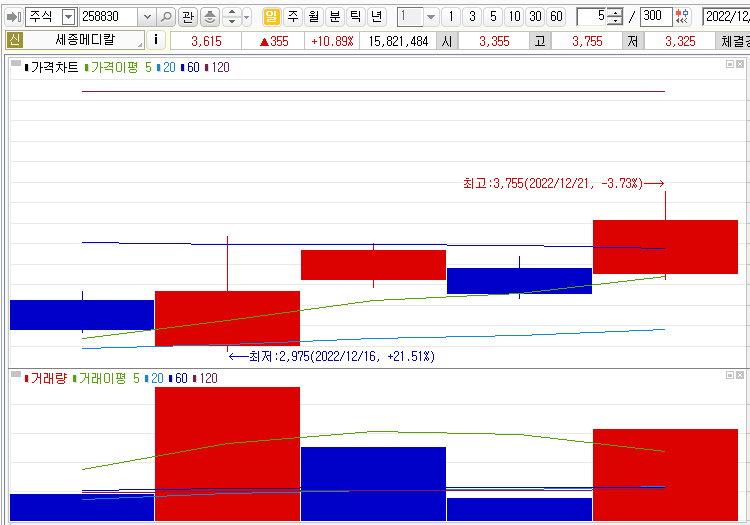Choose the 1 interval button
Image resolution: width=750 pixels, height=525 pixels.
pyautogui.click(x=451, y=17)
